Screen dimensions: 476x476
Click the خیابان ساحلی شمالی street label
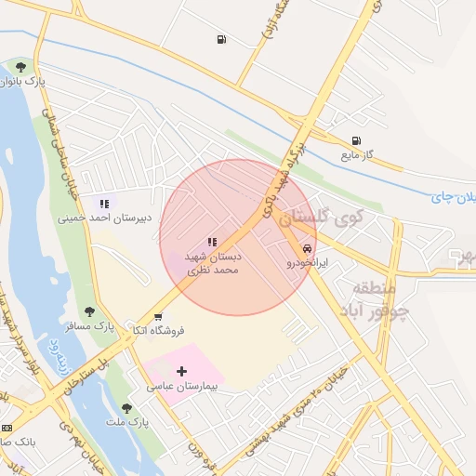pyautogui.click(x=59, y=154)
